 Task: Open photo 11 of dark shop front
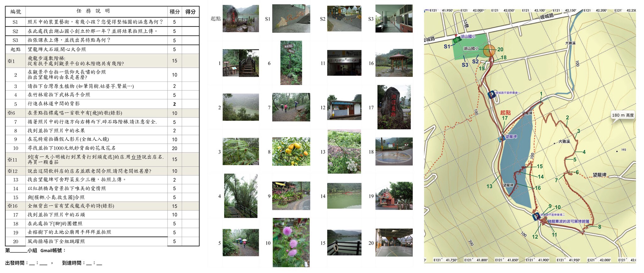(344, 63)
